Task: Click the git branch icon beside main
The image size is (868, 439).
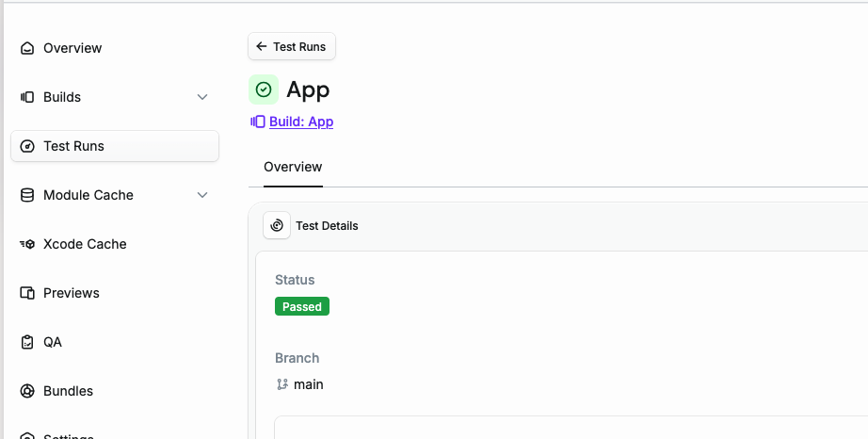Action: point(281,384)
